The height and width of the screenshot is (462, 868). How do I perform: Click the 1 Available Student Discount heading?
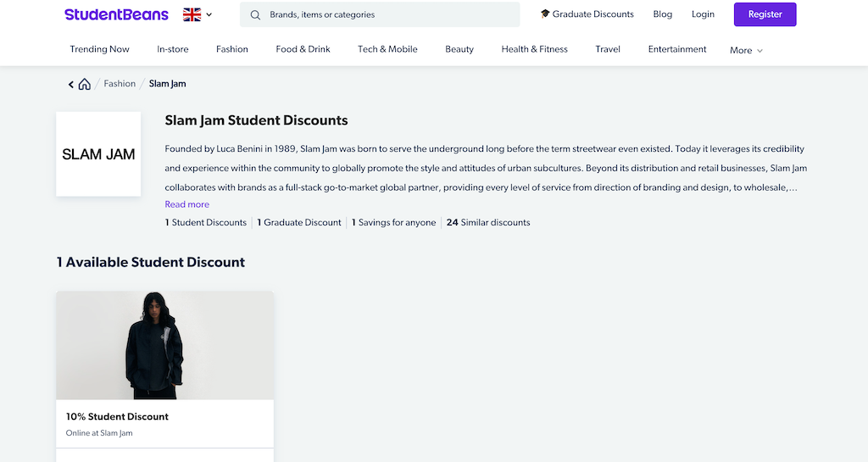[151, 262]
